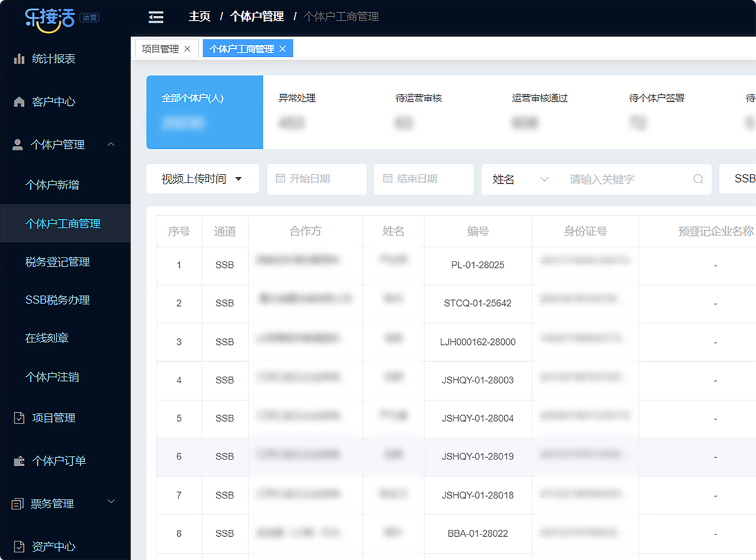Open 税务登记管理 in the sidebar
This screenshot has width=756, height=560.
58,262
